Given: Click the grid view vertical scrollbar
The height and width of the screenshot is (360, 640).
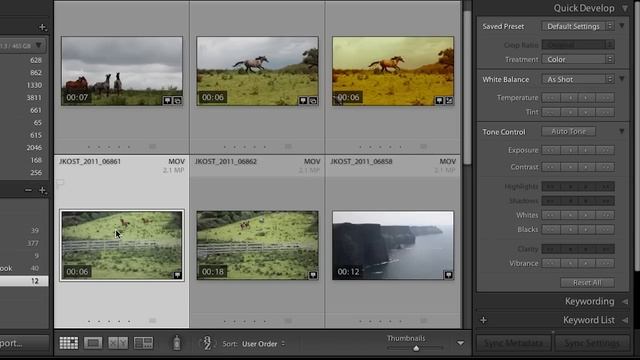Looking at the screenshot, I should tap(467, 88).
